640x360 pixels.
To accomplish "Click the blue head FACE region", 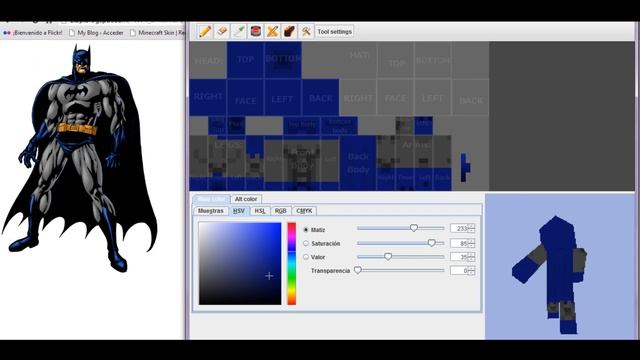I will tap(245, 97).
